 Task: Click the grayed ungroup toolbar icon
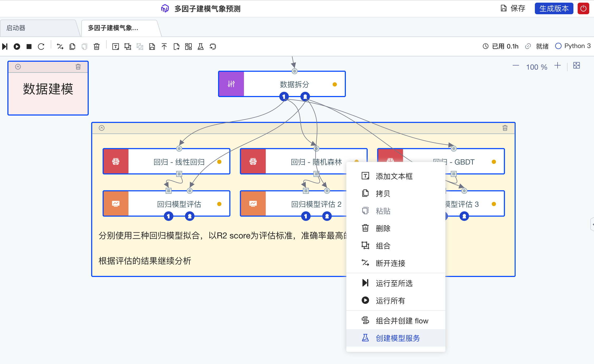tap(140, 47)
